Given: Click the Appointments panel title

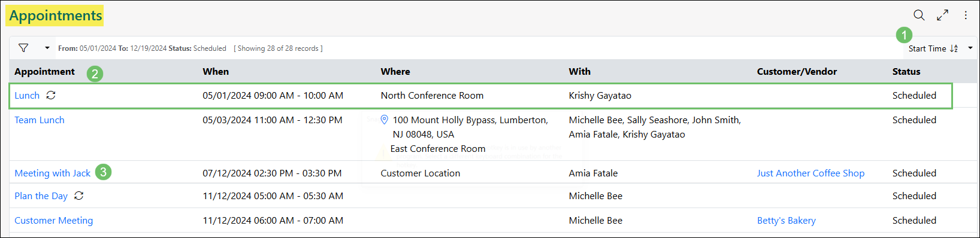Looking at the screenshot, I should 56,16.
